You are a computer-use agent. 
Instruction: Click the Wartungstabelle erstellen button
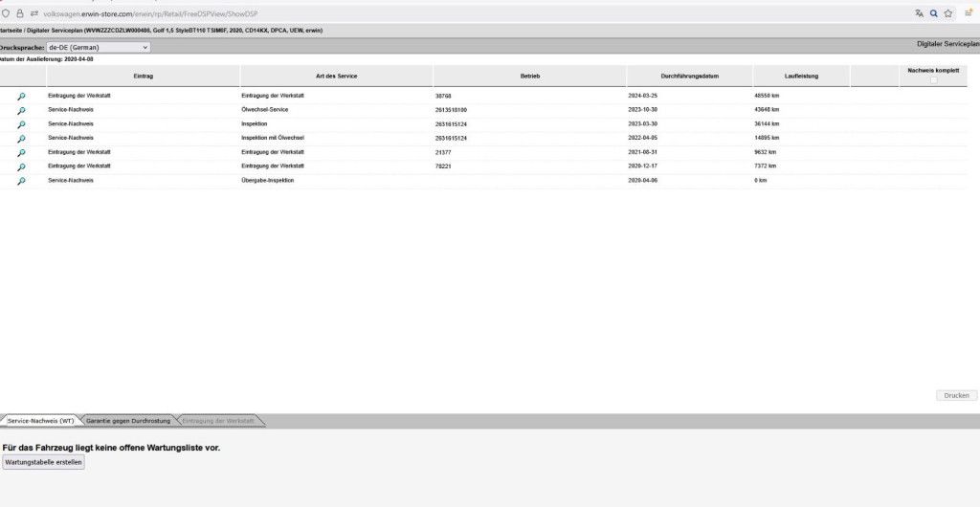tap(44, 462)
